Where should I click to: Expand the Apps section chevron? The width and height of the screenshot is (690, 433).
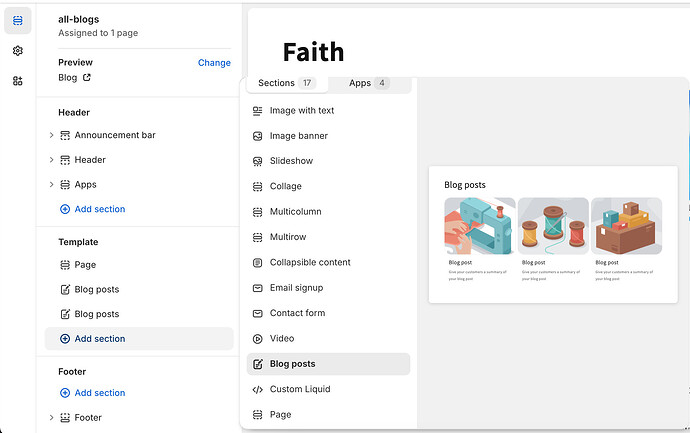[51, 184]
